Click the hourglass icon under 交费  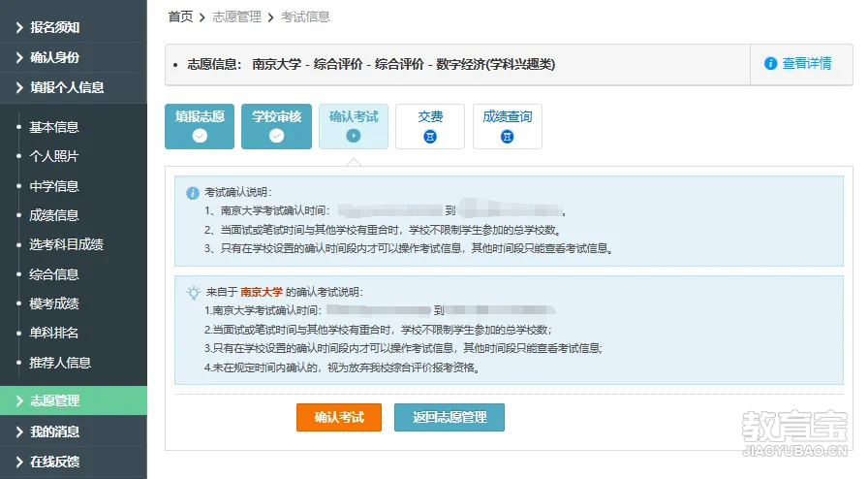coord(430,137)
